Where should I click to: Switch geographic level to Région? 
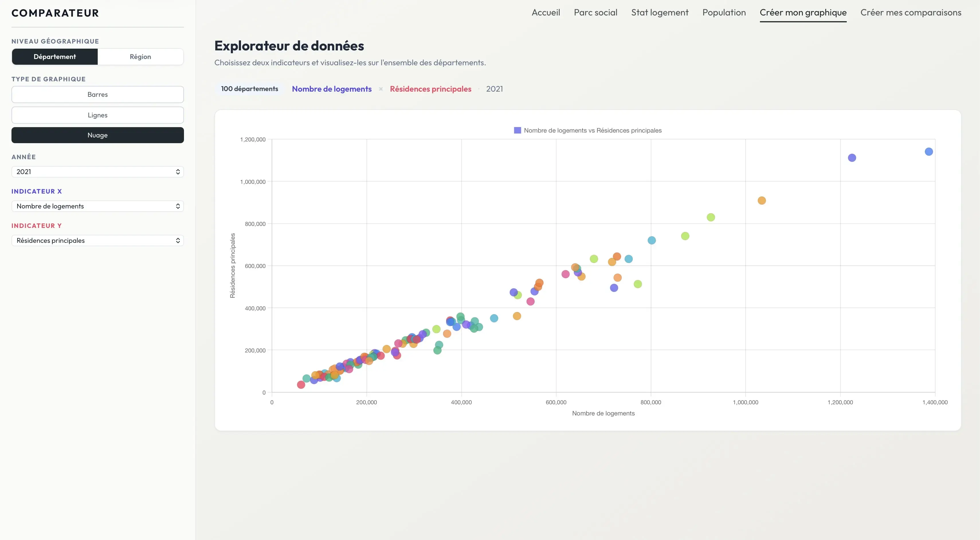(x=140, y=57)
